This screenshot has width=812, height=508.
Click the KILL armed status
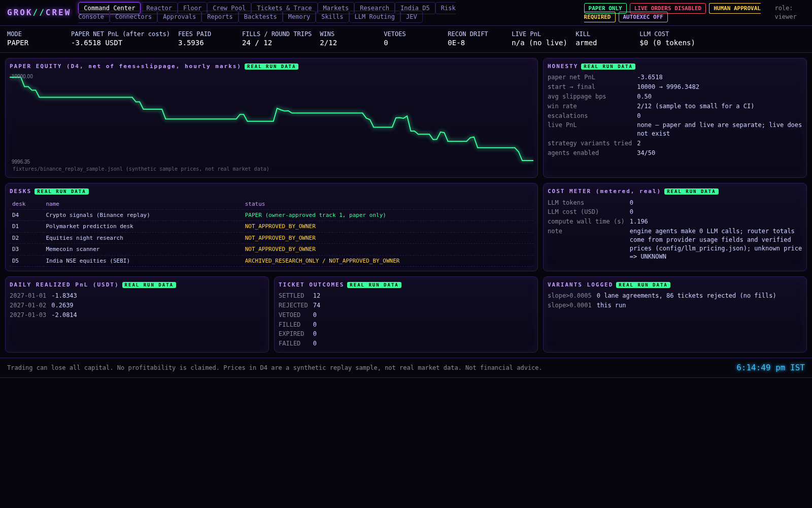(586, 39)
